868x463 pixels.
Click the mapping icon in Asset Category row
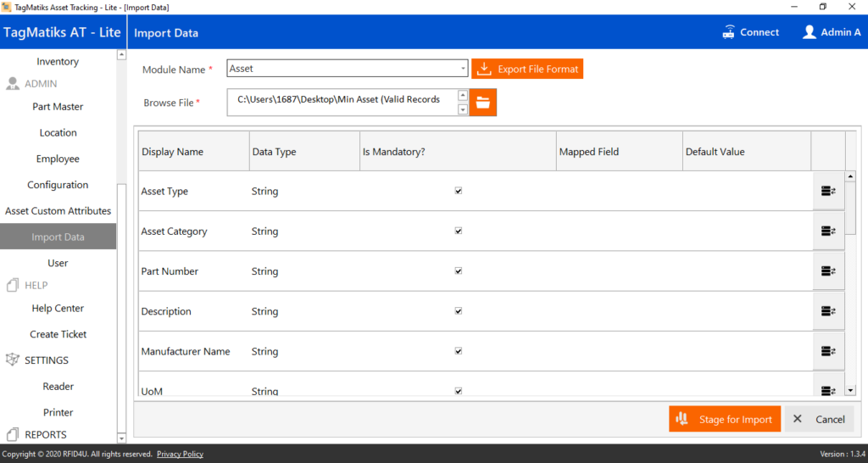tap(828, 231)
